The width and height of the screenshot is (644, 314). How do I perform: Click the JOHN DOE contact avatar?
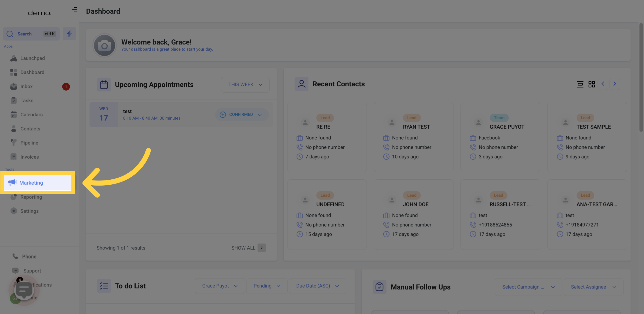392,200
